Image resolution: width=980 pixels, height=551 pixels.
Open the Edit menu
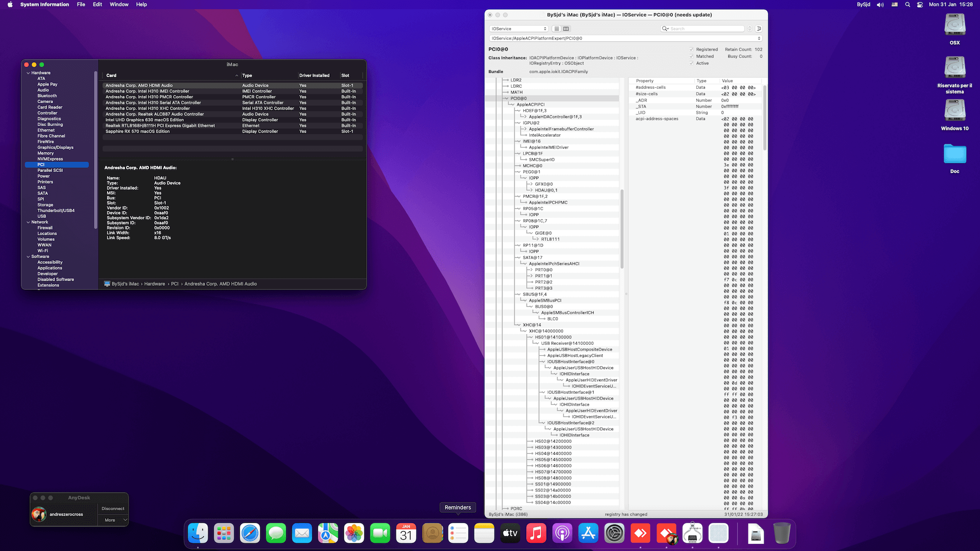tap(97, 5)
